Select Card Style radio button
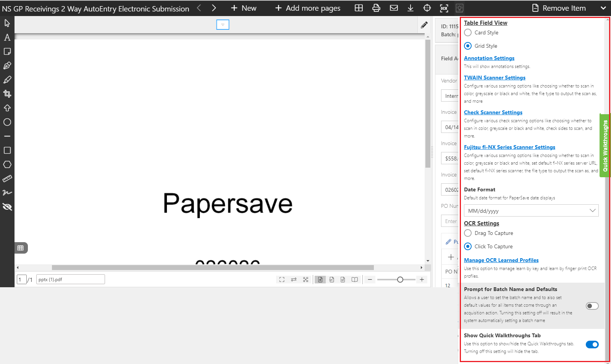Screen dimensions: 611x364 coord(468,32)
